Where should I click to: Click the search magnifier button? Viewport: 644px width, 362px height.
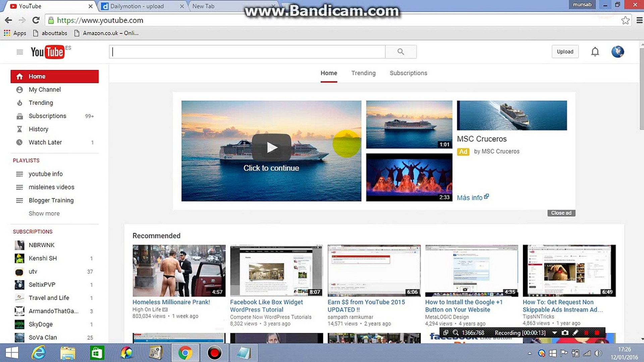tap(400, 52)
